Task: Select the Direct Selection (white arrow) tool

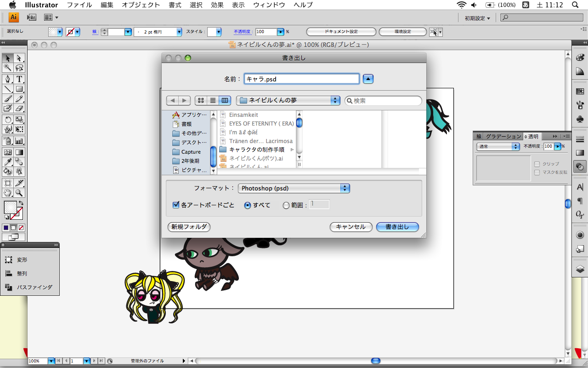Action: 19,58
